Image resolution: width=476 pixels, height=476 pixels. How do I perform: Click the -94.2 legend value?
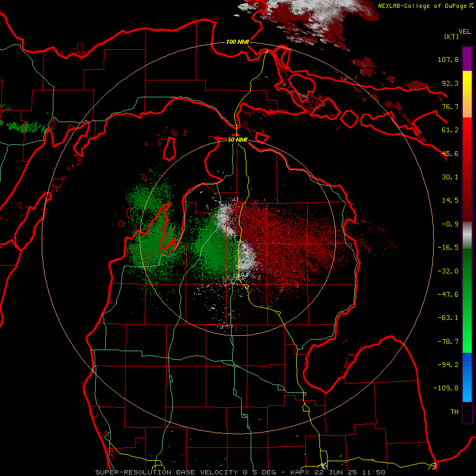tap(448, 364)
